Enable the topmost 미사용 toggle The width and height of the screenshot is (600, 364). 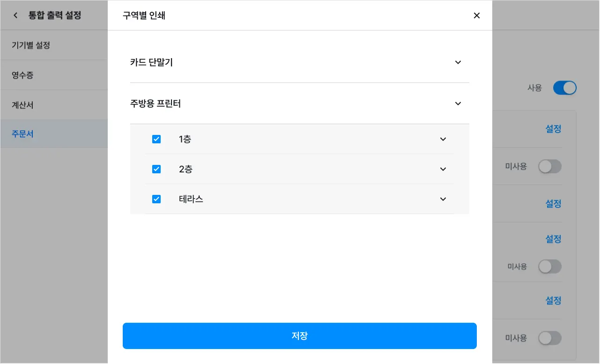point(549,166)
